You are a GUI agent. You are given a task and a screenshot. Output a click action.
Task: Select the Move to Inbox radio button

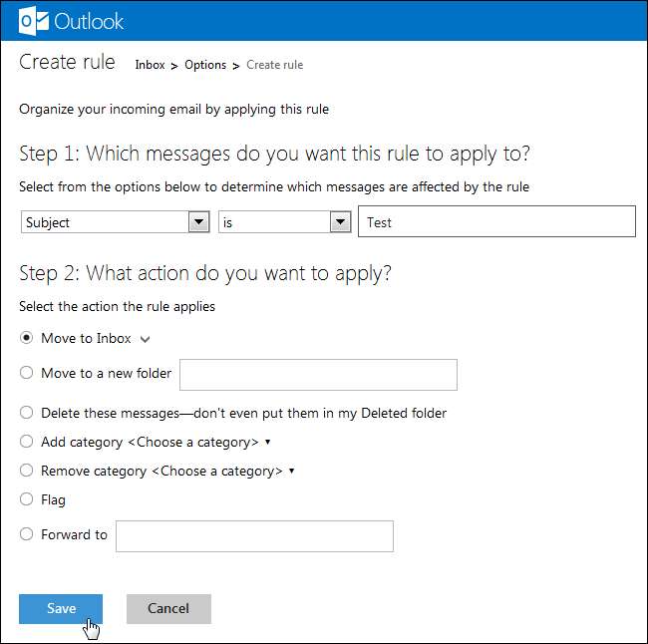(27, 338)
